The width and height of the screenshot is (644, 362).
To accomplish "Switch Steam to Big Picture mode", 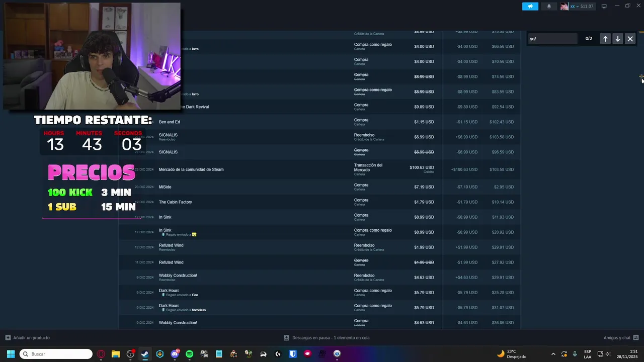I will pos(604,7).
